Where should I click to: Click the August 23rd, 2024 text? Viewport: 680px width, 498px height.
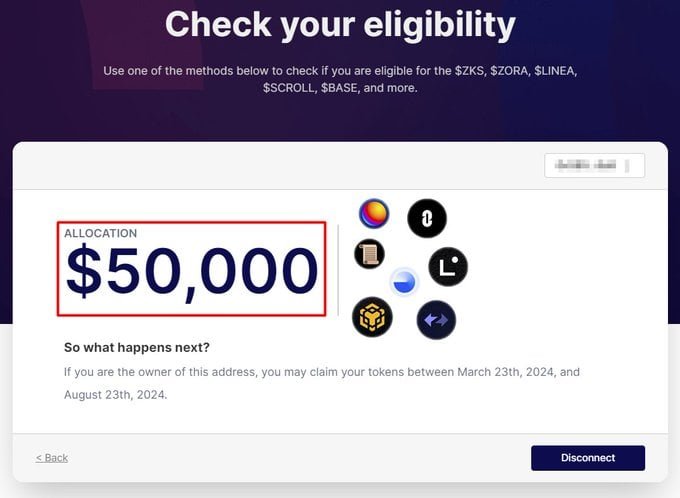tap(115, 395)
